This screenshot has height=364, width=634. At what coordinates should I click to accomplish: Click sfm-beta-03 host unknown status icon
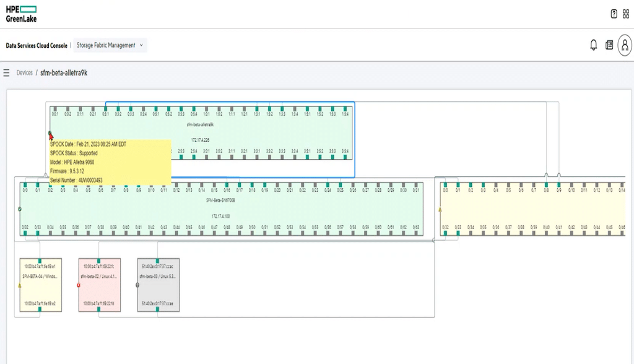[137, 285]
